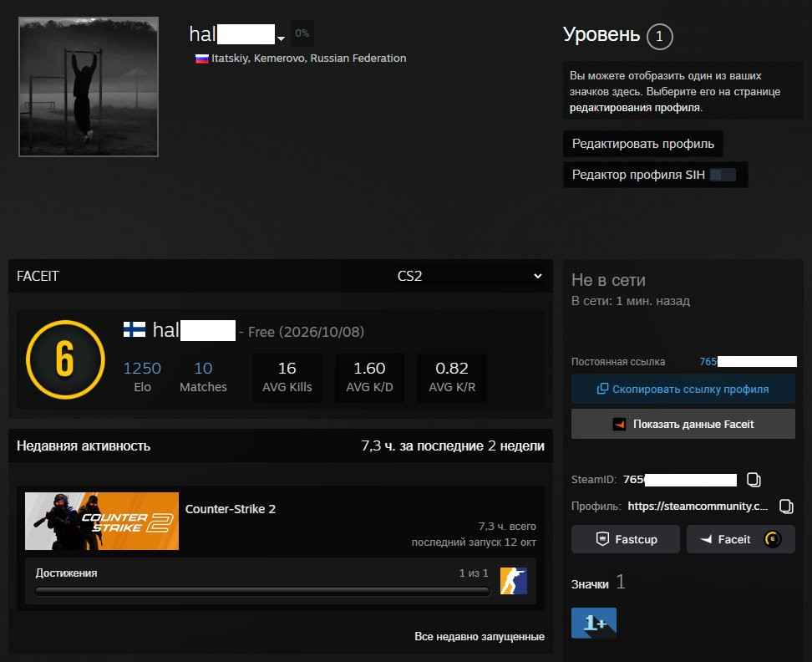
Task: Click the 'Значки' badges heading
Action: point(590,584)
